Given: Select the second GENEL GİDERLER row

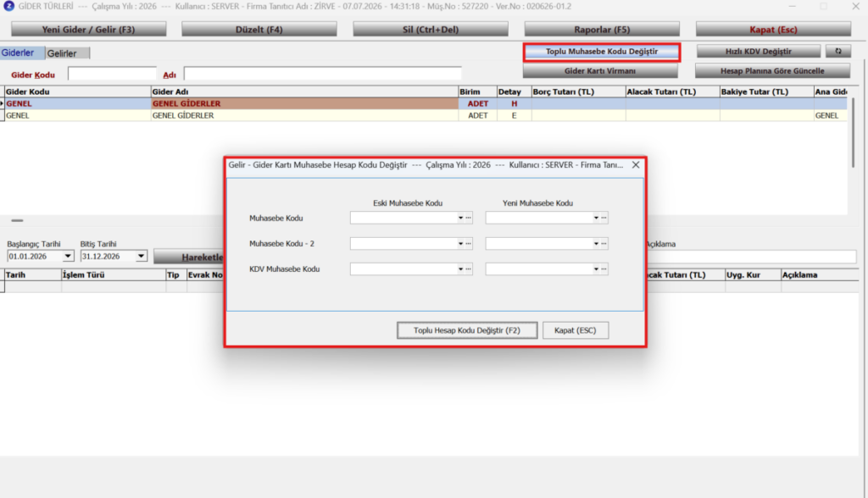Looking at the screenshot, I should click(424, 116).
